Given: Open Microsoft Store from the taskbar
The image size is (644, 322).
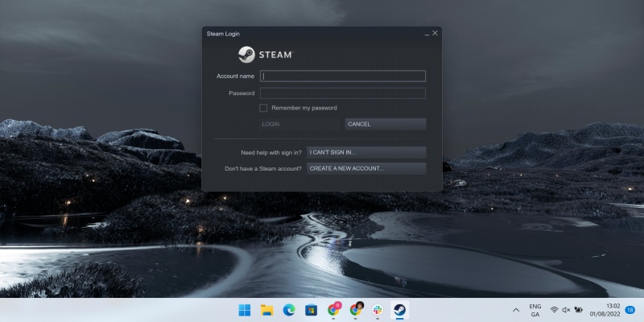Looking at the screenshot, I should (x=311, y=310).
